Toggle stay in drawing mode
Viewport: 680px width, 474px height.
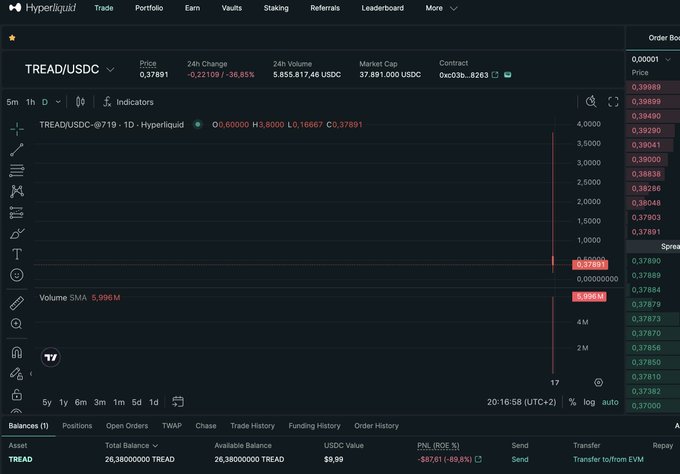point(17,373)
